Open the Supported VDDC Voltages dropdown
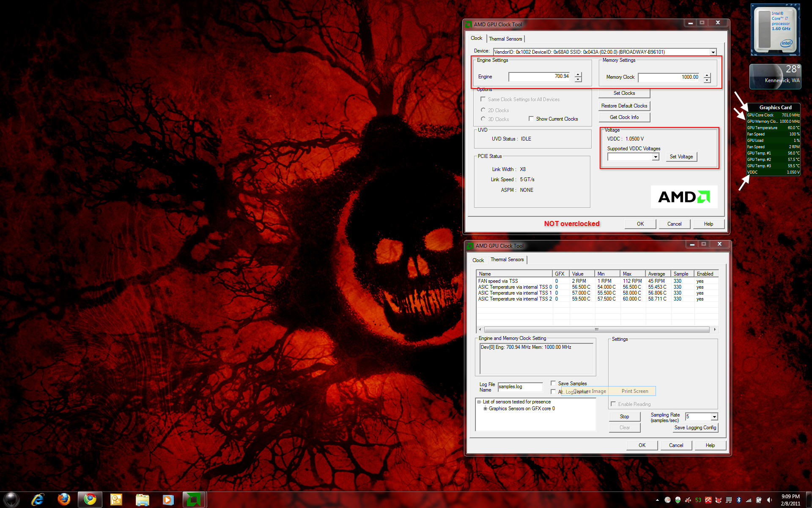812x508 pixels. click(656, 157)
